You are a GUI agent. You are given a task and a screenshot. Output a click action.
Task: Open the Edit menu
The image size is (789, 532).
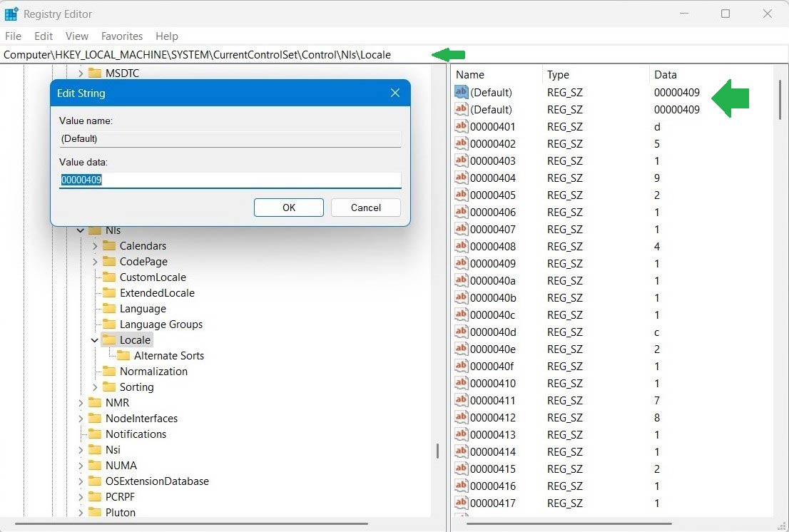point(44,36)
